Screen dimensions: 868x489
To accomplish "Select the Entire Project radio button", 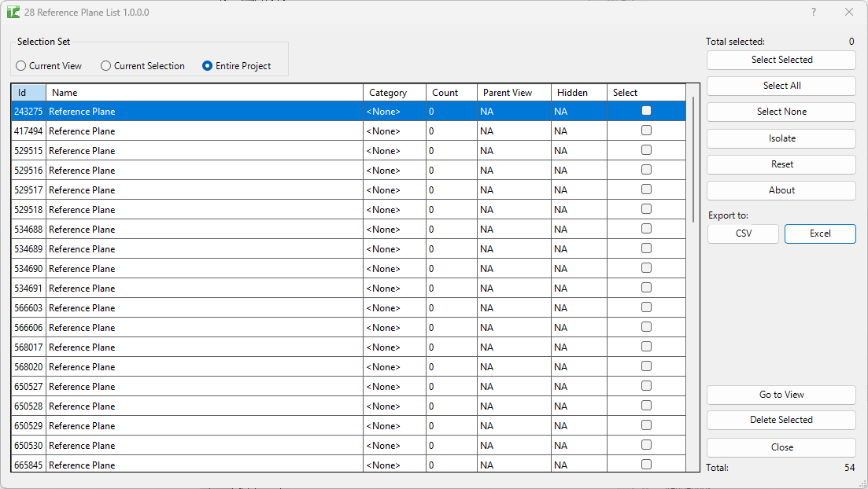I will [x=208, y=66].
